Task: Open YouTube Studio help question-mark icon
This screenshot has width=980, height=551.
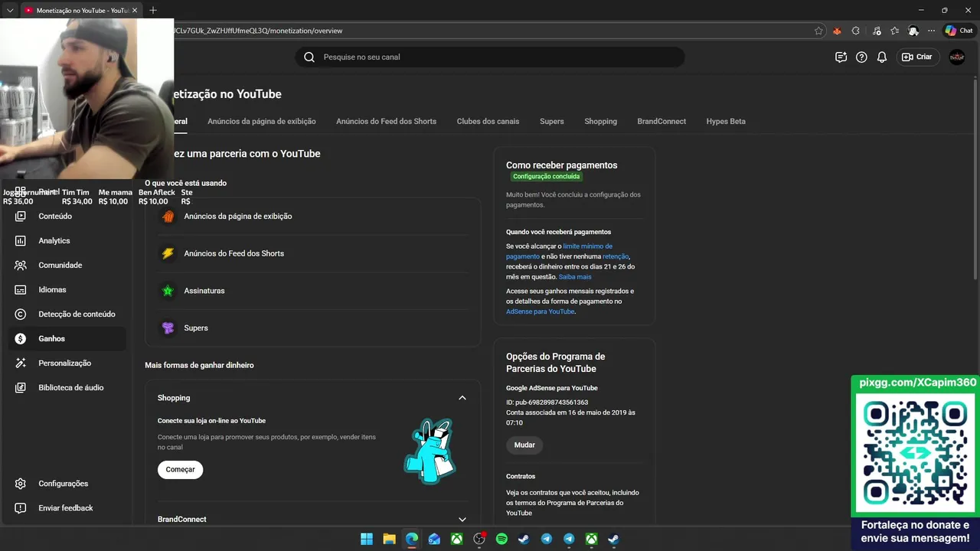Action: [861, 57]
